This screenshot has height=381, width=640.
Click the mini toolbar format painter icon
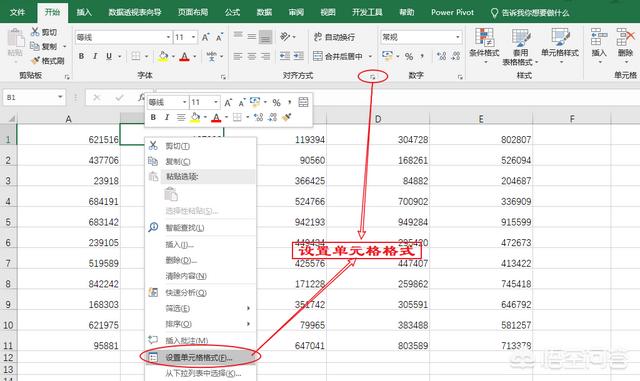[x=287, y=117]
